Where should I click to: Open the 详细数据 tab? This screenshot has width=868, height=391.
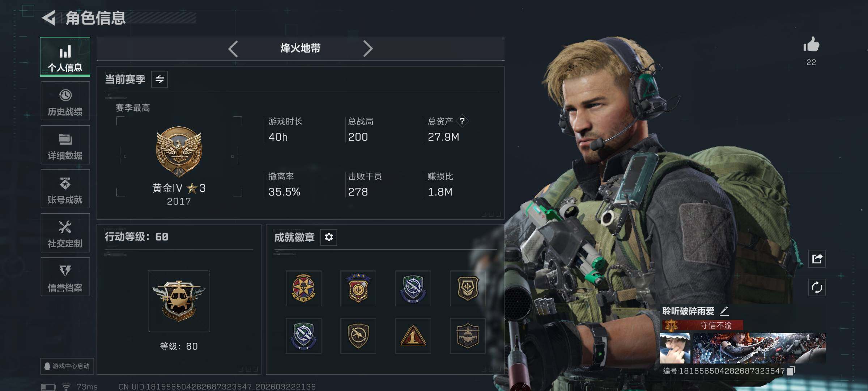65,145
